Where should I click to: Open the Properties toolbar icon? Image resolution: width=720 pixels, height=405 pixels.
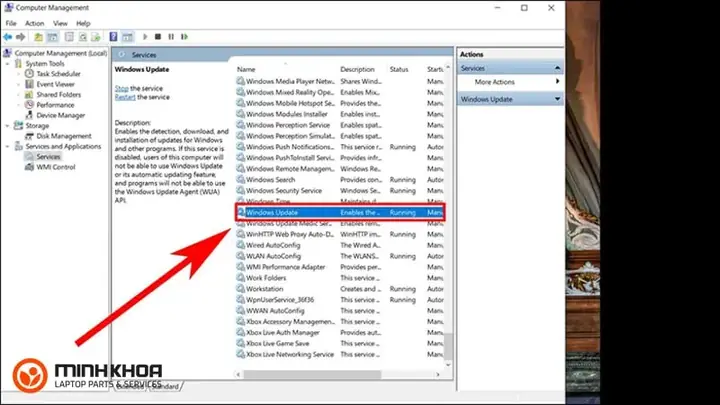[69, 37]
